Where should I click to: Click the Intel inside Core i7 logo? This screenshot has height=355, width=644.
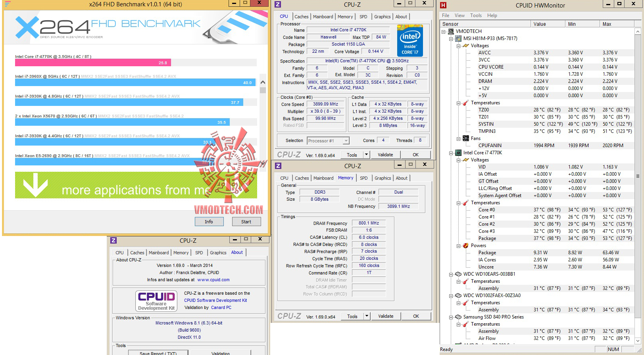(x=410, y=40)
